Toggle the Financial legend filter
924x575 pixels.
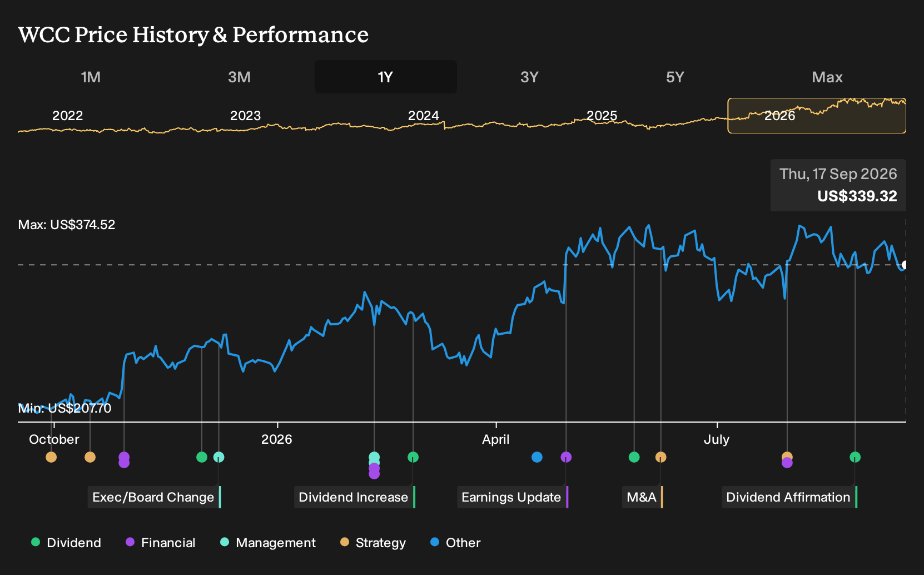[x=160, y=543]
